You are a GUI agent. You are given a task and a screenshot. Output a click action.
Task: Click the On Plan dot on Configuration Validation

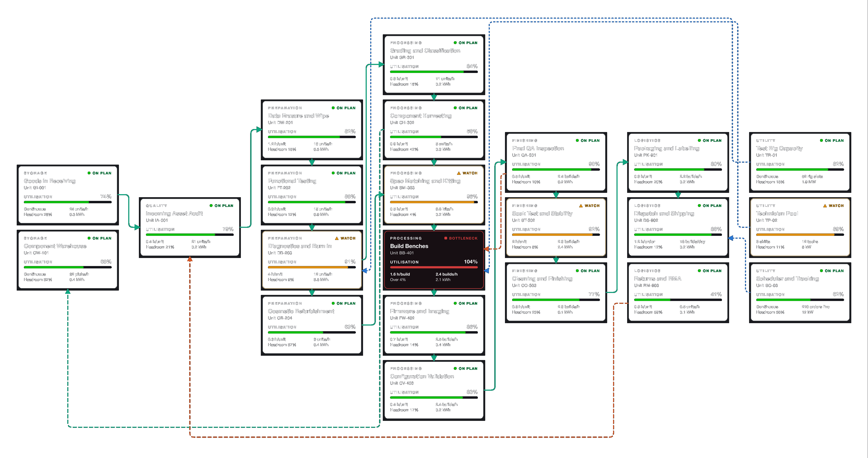point(455,369)
